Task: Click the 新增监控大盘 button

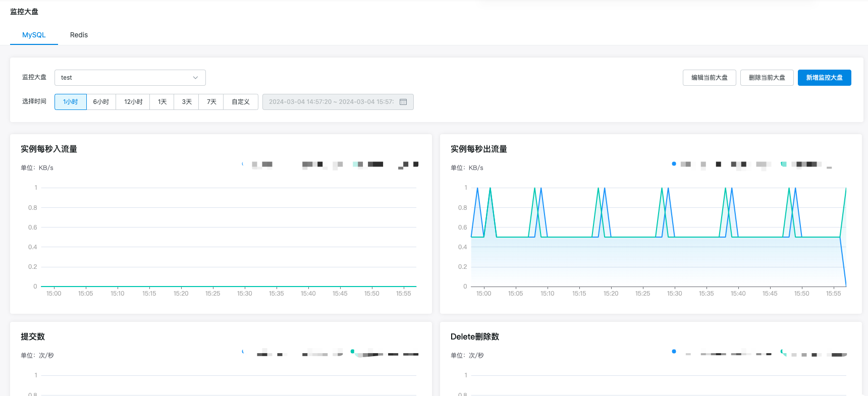Action: [824, 78]
